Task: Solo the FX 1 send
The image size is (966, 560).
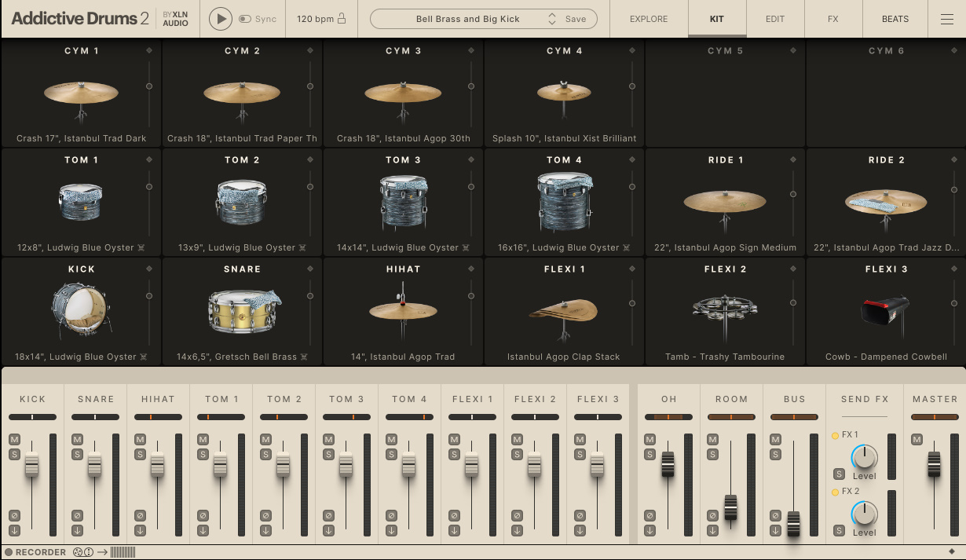Action: (x=839, y=474)
